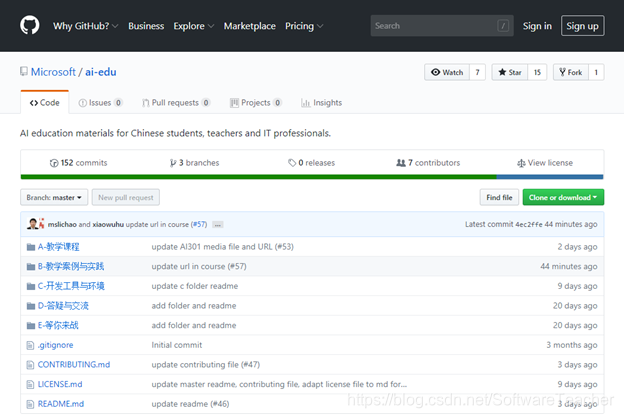Open the LICENSE.md file
This screenshot has width=624, height=418.
pos(60,385)
